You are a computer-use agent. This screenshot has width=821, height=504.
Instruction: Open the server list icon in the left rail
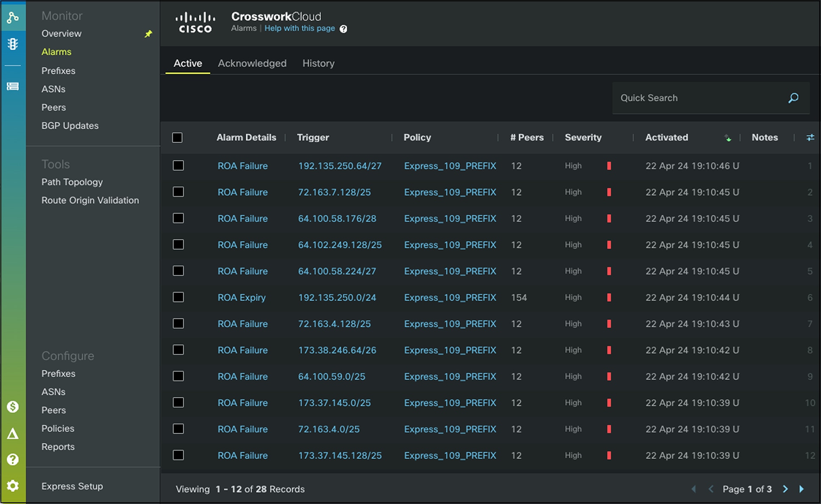point(13,86)
